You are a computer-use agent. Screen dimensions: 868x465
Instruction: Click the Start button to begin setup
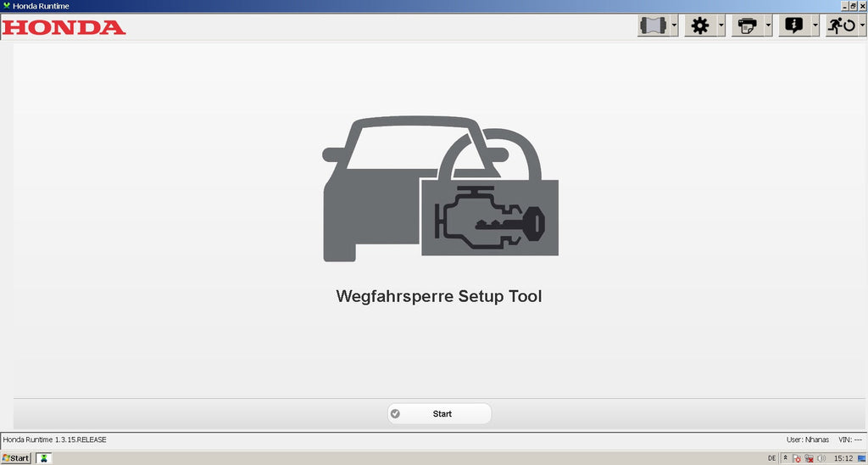coord(440,413)
